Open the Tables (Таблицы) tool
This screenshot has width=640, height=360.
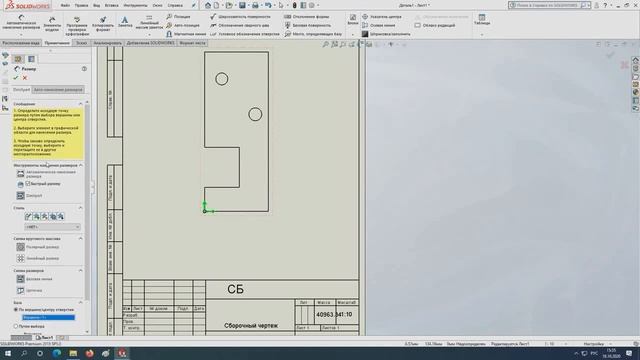click(482, 20)
